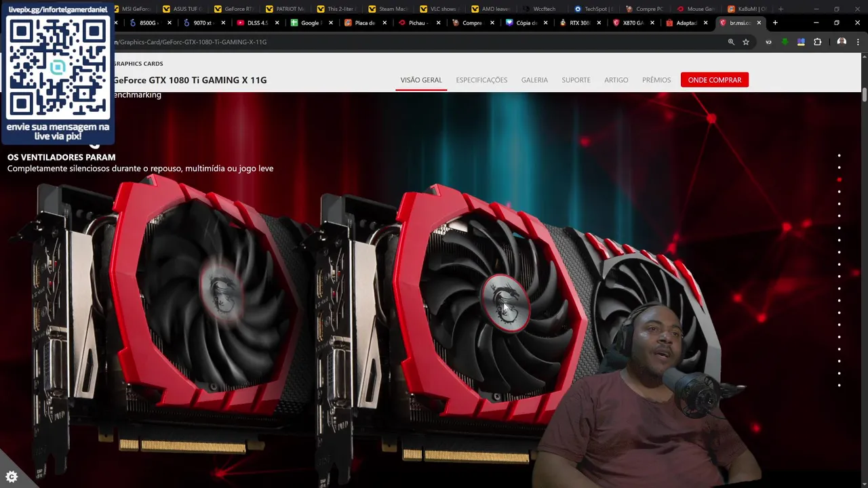Switch to the Placa de tab
This screenshot has width=868, height=488.
click(x=364, y=22)
